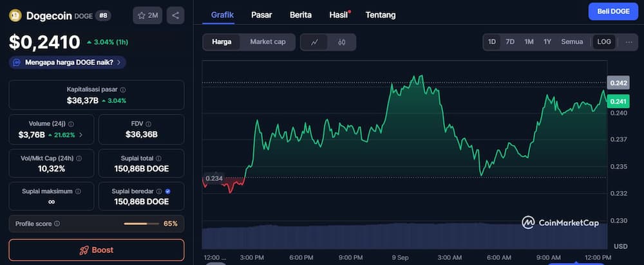
Task: Expand Mengapa harga DOGE naik chevron
Action: point(118,63)
